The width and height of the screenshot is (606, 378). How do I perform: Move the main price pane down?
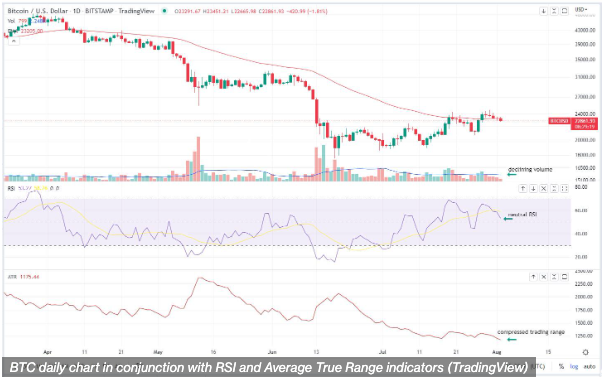pyautogui.click(x=543, y=11)
